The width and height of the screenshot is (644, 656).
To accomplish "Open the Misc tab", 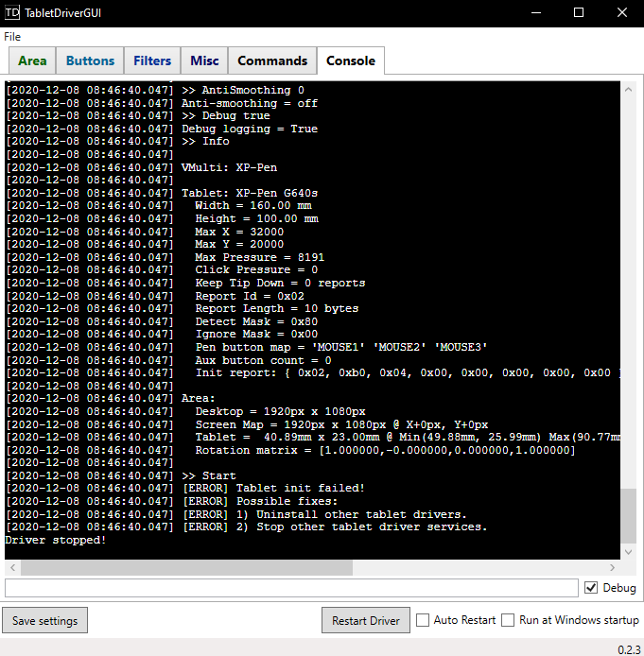I will pyautogui.click(x=204, y=60).
